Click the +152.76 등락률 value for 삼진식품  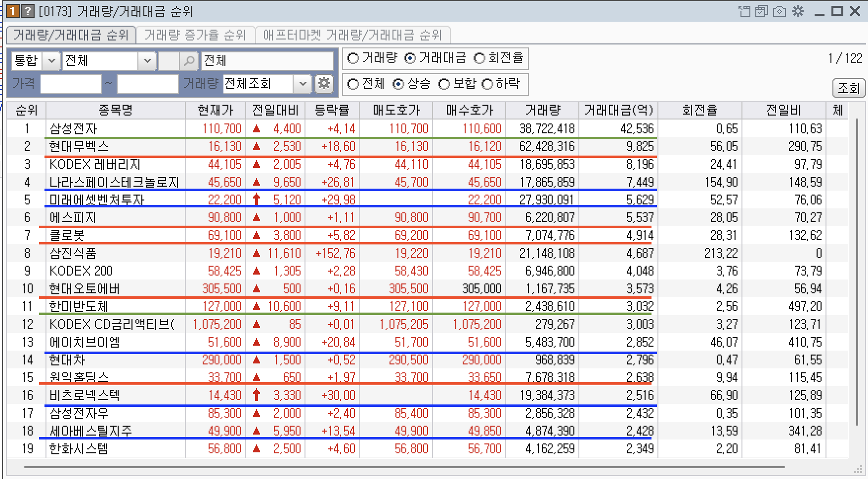336,253
